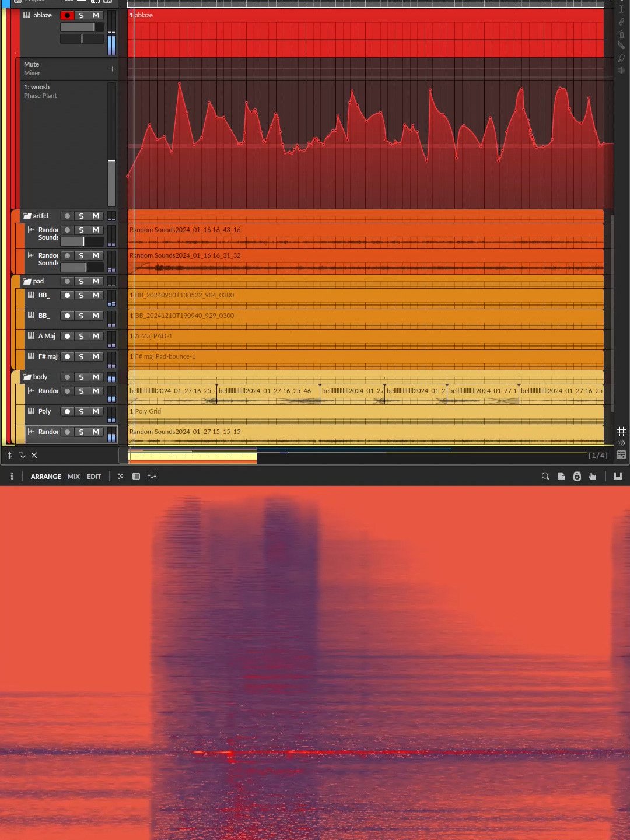Select the 'F# maj Pad-bounce-1' clip
The image size is (630, 840).
click(x=366, y=360)
